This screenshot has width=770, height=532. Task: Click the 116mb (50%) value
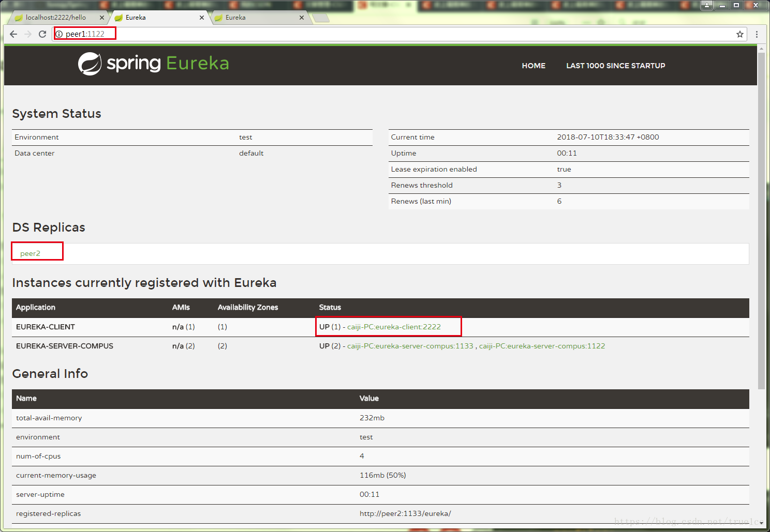(x=383, y=475)
